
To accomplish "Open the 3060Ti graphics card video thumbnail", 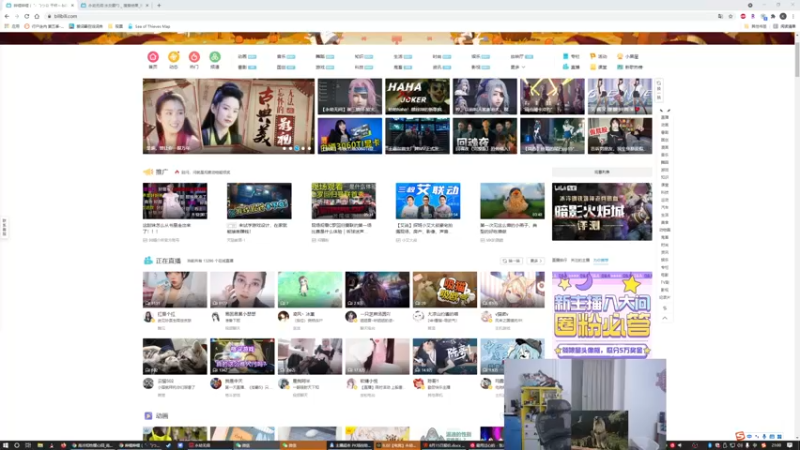I will coord(349,136).
